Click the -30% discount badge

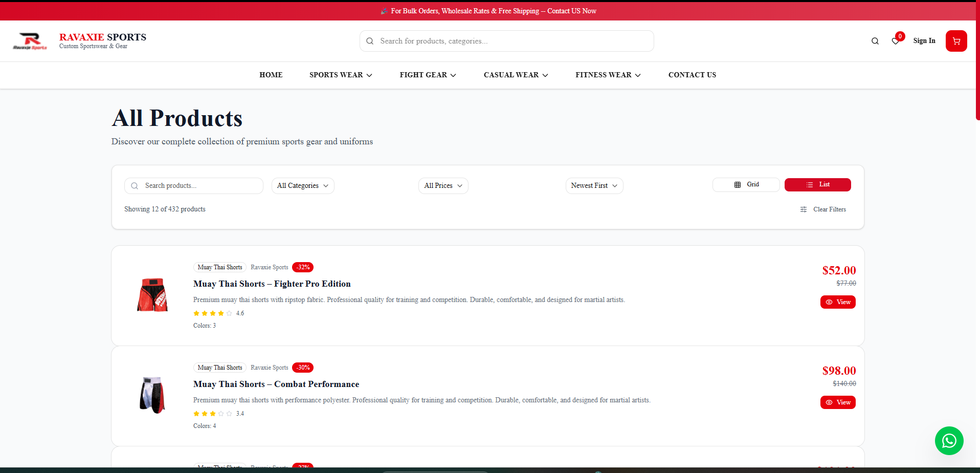303,368
